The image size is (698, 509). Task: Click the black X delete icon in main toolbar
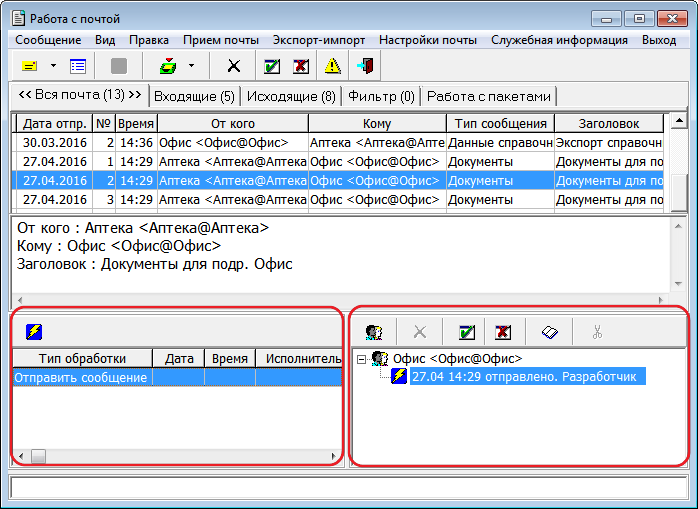point(234,66)
